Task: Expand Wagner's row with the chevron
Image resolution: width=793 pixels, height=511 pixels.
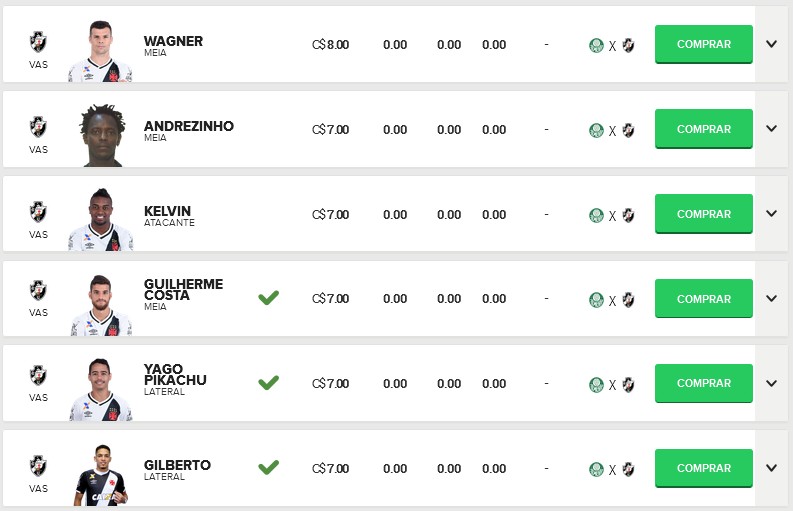Action: click(771, 44)
